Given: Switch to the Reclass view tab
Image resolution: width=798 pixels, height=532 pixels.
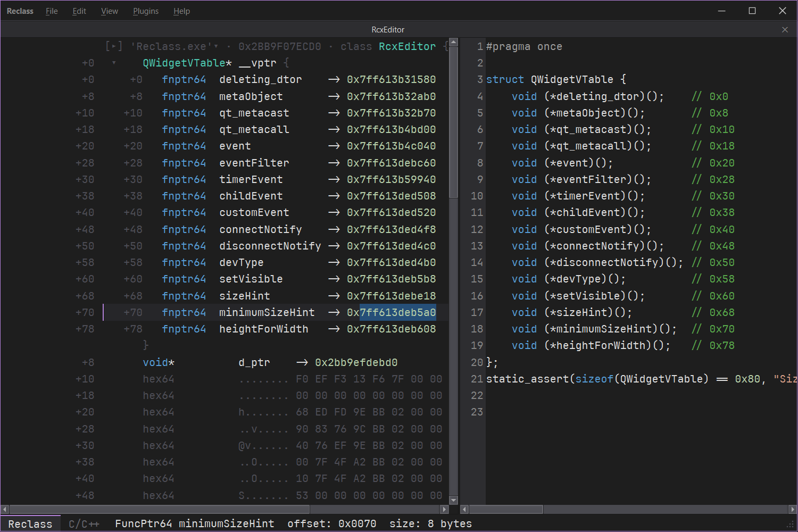Looking at the screenshot, I should coord(30,524).
